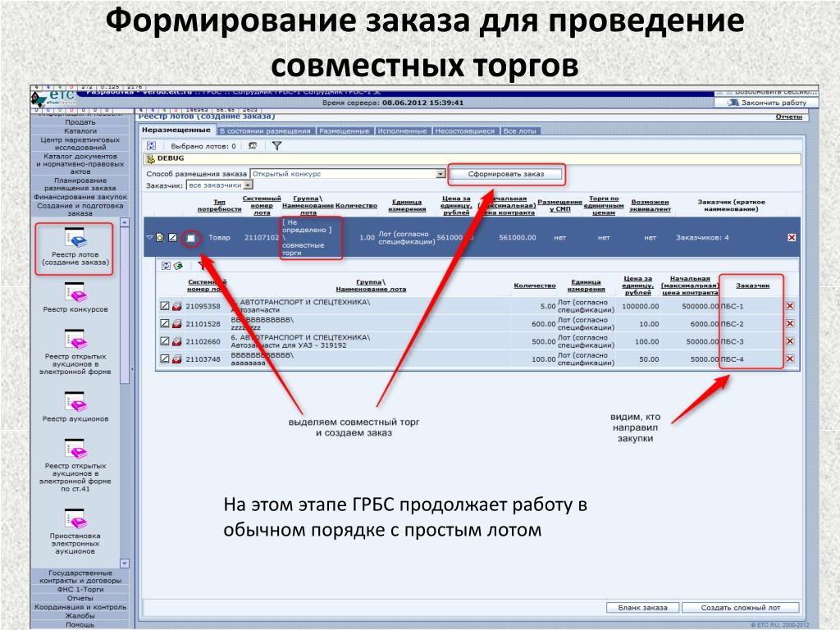Open the Реестр лотов (создание заказа) sidebar icon
The width and height of the screenshot is (840, 630).
coord(75,238)
